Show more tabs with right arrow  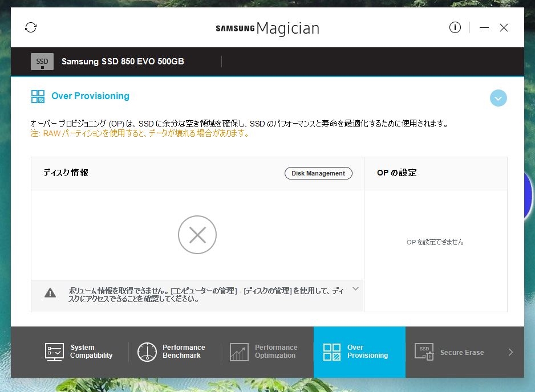pyautogui.click(x=511, y=352)
